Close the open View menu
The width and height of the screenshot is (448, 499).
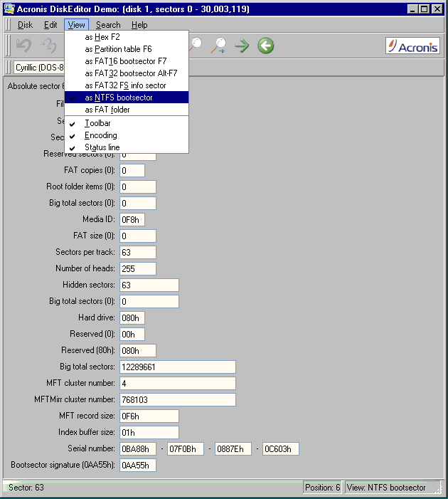click(76, 25)
